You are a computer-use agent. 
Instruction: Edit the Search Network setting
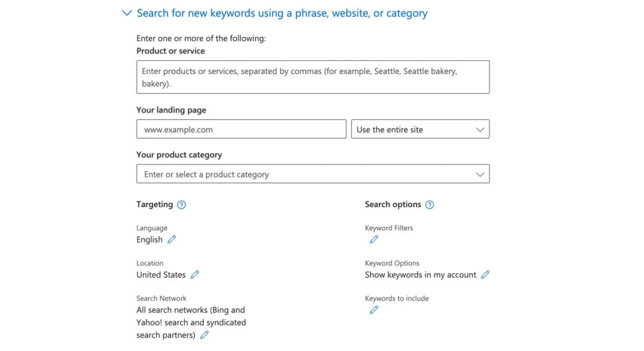205,335
